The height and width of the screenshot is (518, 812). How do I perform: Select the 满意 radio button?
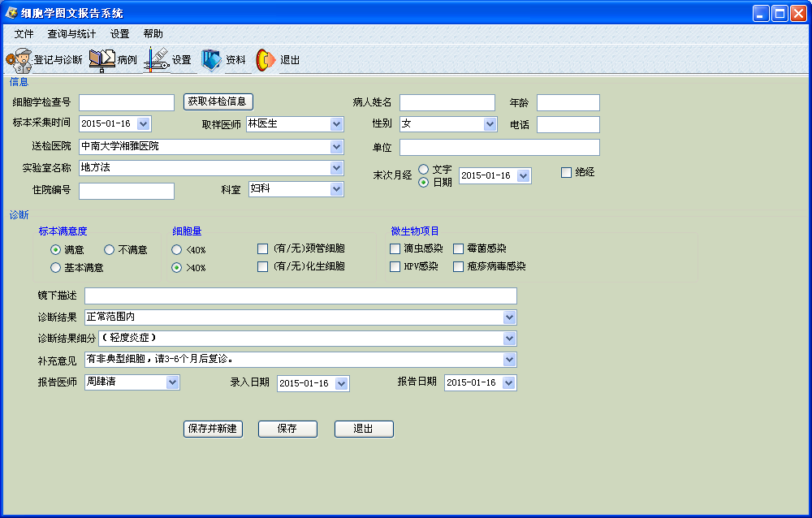(x=55, y=250)
